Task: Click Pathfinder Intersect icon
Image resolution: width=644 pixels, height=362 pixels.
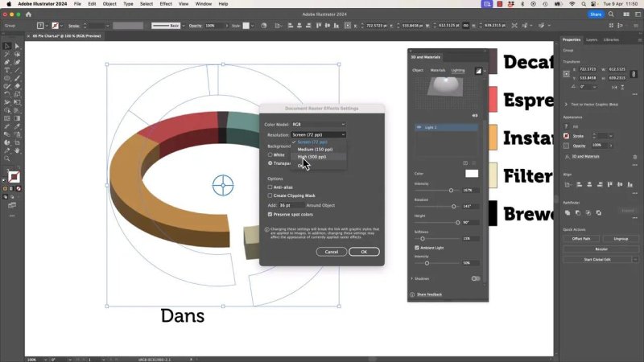Action: pos(588,212)
